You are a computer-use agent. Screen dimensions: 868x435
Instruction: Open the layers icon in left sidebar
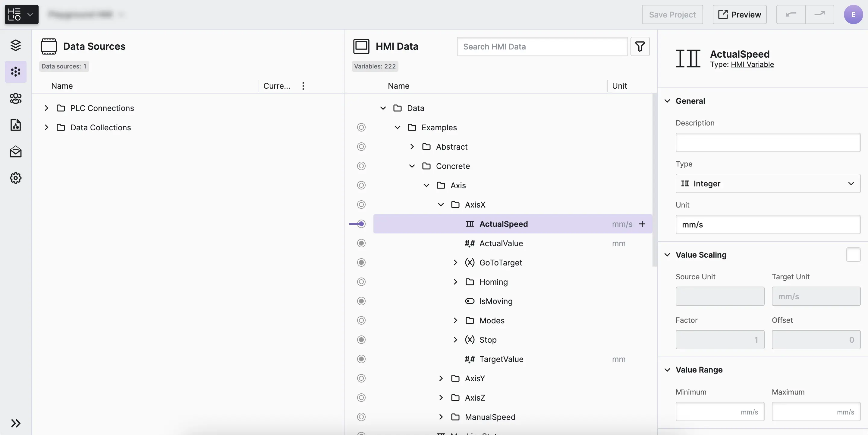click(15, 45)
